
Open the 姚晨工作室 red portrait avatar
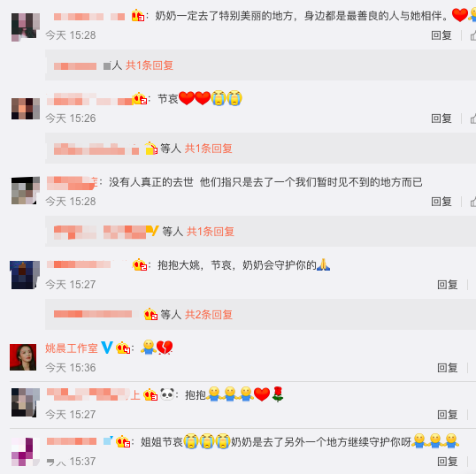23,357
